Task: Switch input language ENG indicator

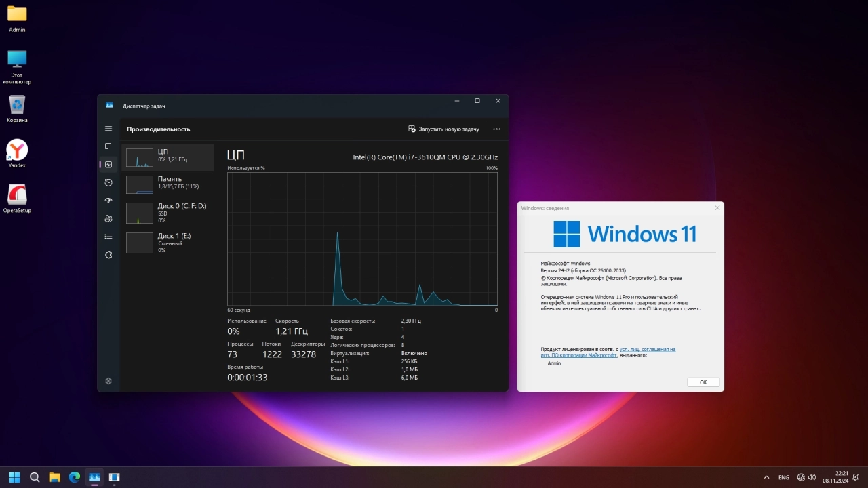Action: tap(784, 477)
